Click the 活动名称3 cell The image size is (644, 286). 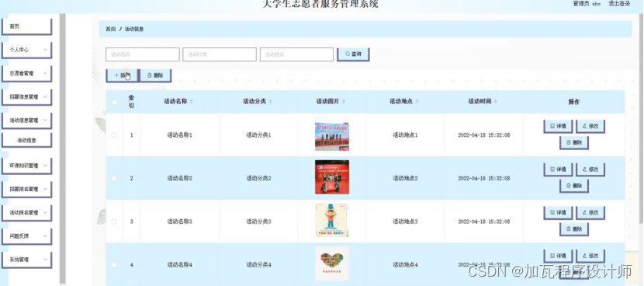(179, 221)
